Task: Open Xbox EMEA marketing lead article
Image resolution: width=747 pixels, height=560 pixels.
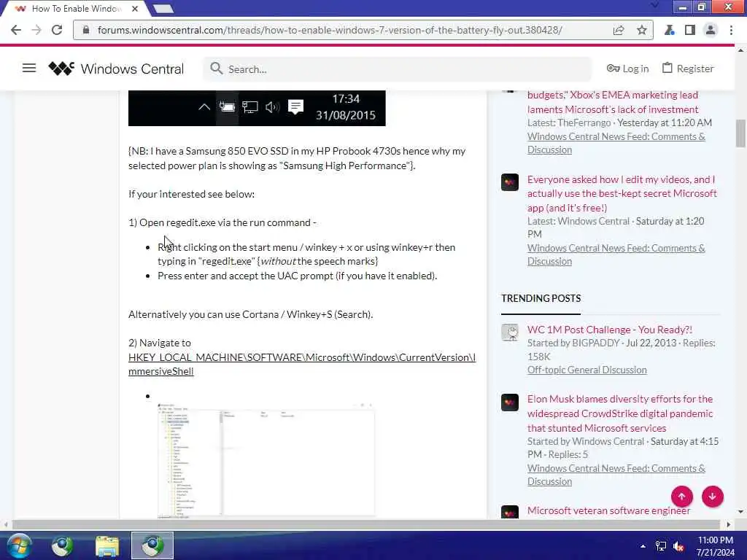Action: point(613,102)
